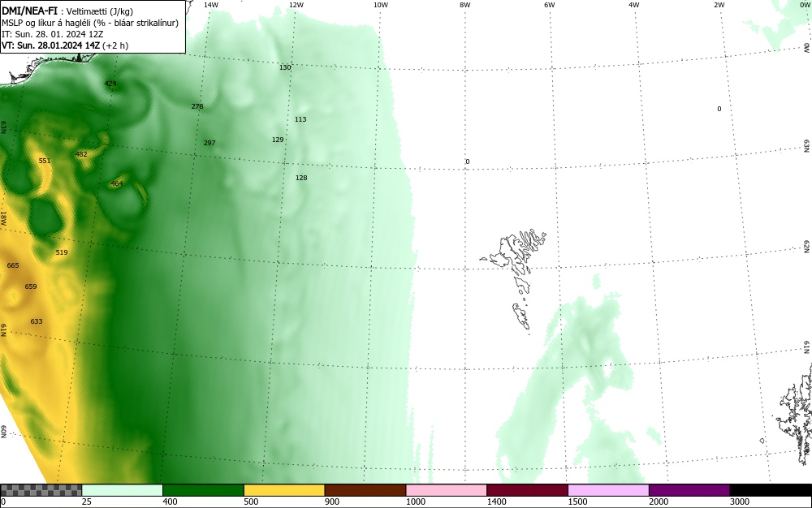
Task: Select the yellow 500–900 legend swatch
Action: tap(284, 490)
